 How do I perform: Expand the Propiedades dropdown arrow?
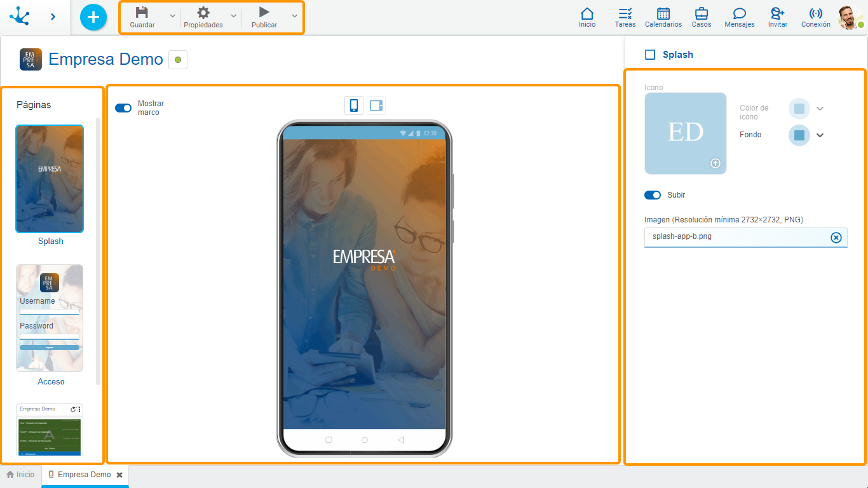233,16
